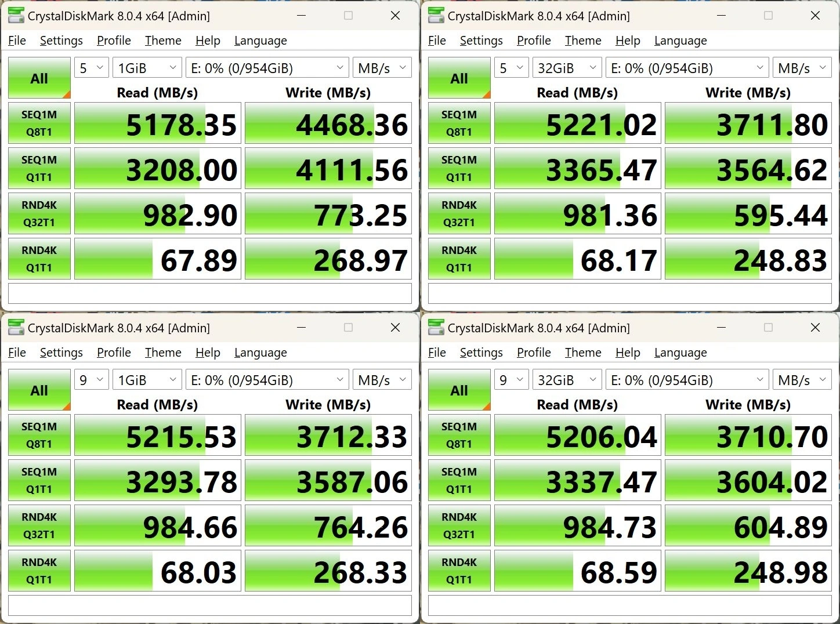
Task: Open the E: drive dropdown in the 9-run 1GiB window
Action: pyautogui.click(x=267, y=380)
